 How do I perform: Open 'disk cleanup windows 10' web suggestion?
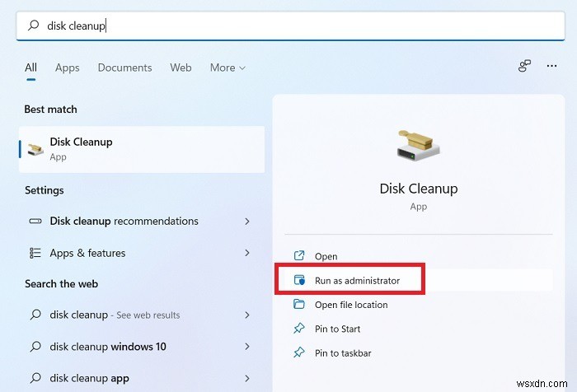coord(142,347)
